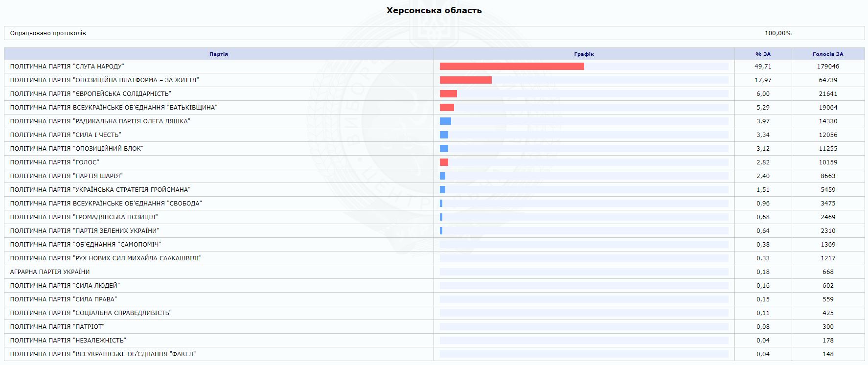This screenshot has width=868, height=365.
Task: Select the 'ПАТРІОТ' party name
Action: [x=57, y=327]
